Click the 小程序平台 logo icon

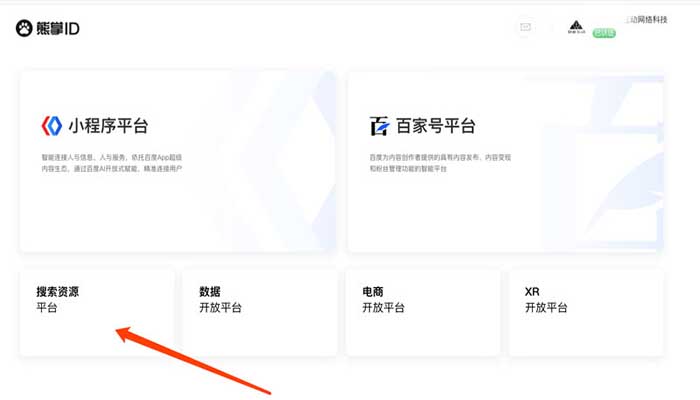point(52,126)
